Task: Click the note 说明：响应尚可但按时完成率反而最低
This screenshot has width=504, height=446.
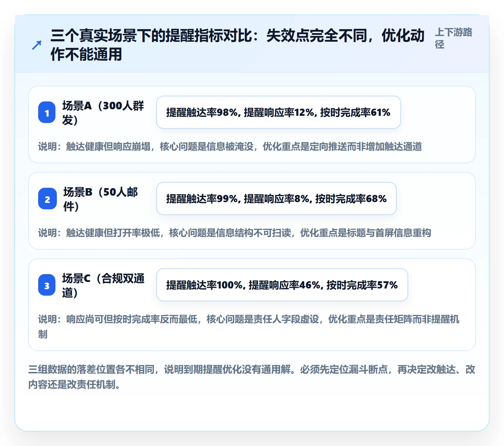Action: pos(249,327)
